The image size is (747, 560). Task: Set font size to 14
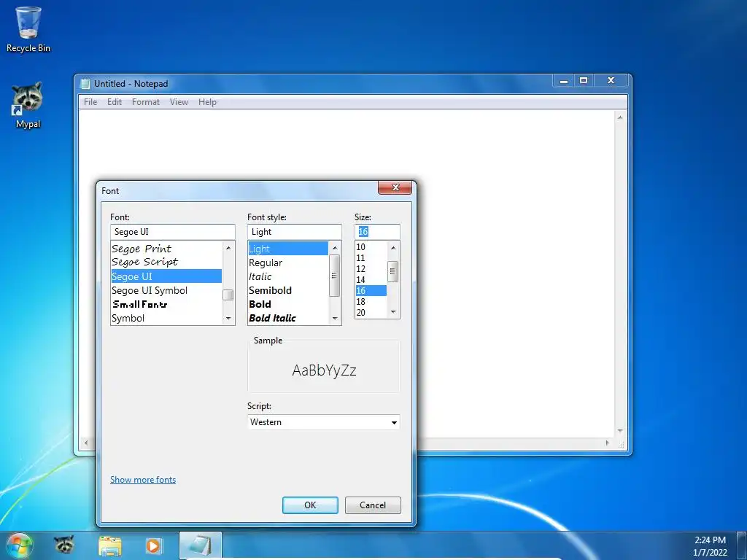[371, 280]
